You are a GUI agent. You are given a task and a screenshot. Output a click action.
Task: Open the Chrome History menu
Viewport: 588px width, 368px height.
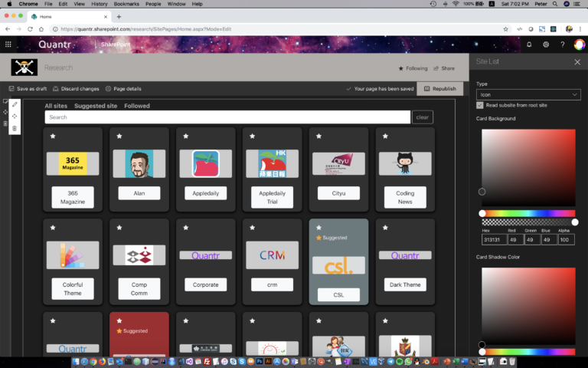click(99, 4)
